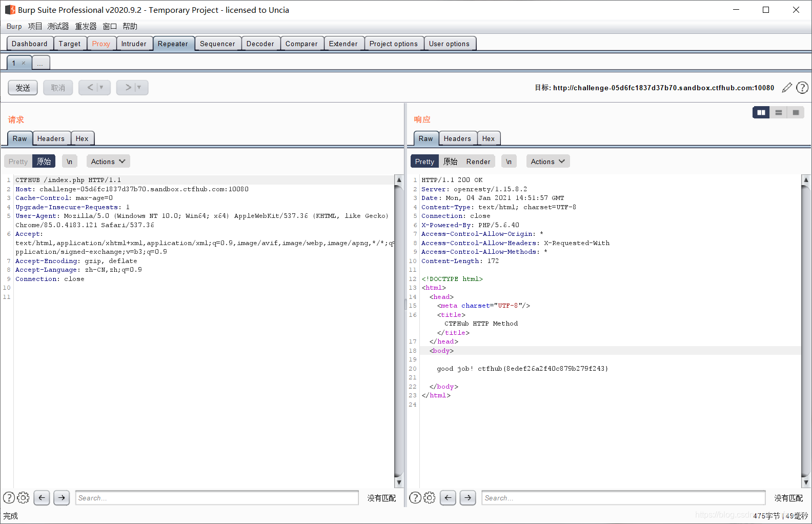Click the request pane scroll-down arrow

pos(398,482)
